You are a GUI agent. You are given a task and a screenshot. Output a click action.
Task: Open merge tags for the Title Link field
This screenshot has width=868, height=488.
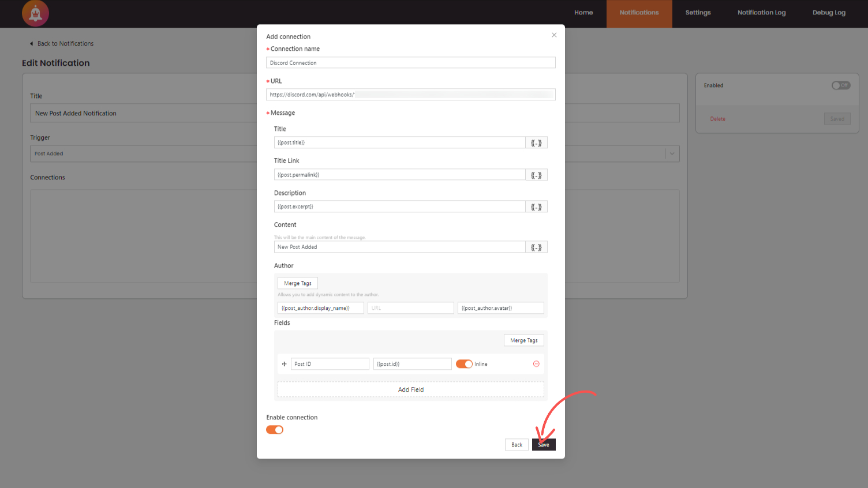pos(536,174)
